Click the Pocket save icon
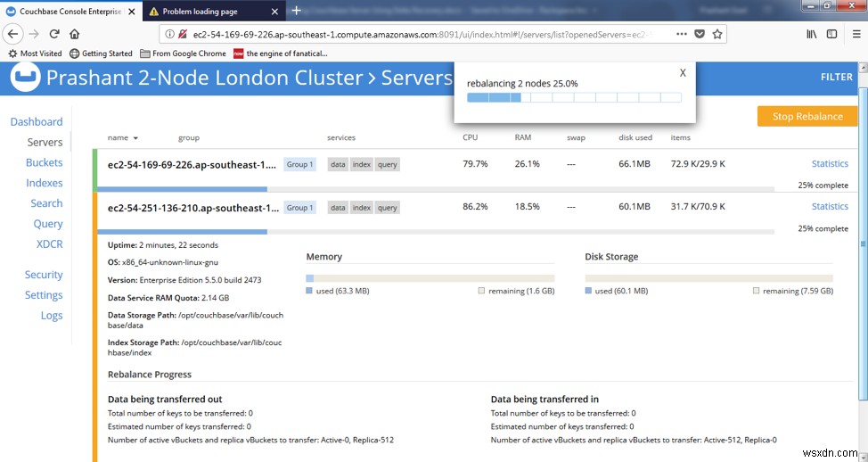 pos(700,34)
